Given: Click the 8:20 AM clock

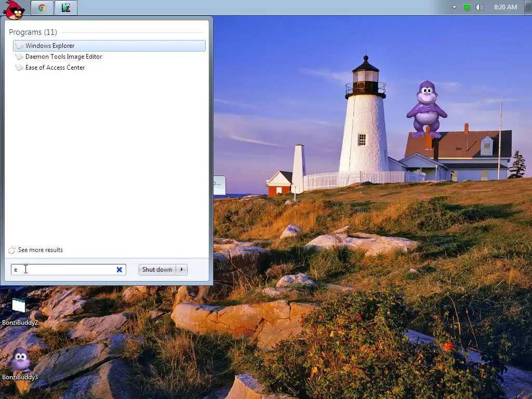Looking at the screenshot, I should pos(505,7).
